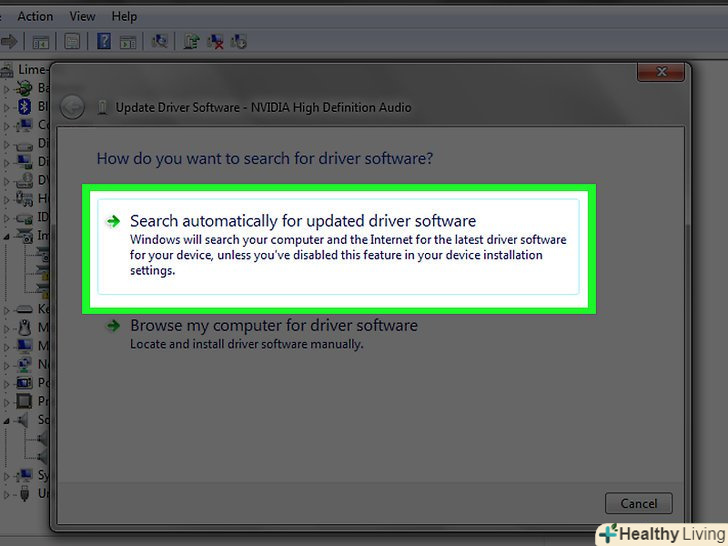This screenshot has height=546, width=728.
Task: Select the USB controllers plug icon
Action: (25, 494)
